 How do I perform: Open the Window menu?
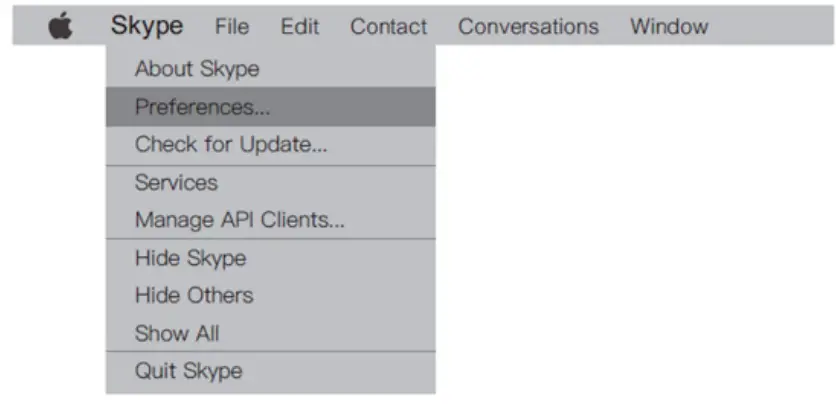point(668,27)
